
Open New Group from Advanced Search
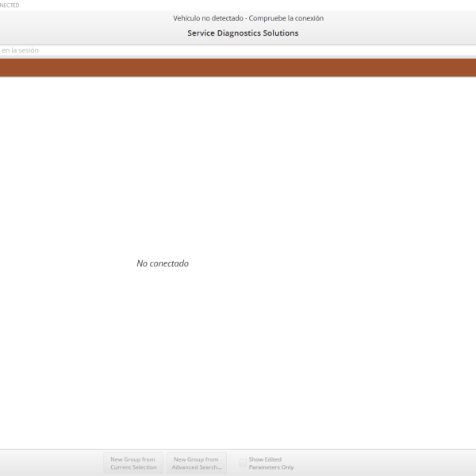196,463
